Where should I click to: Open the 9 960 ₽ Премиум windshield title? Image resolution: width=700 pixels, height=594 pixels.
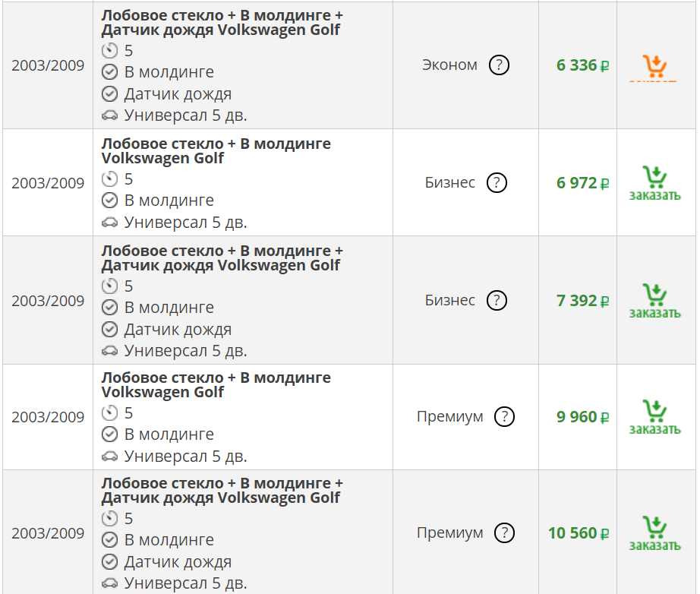(216, 385)
